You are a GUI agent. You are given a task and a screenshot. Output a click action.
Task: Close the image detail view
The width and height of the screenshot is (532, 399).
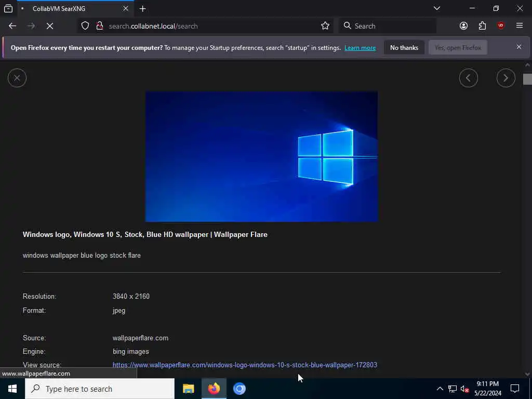(x=17, y=78)
